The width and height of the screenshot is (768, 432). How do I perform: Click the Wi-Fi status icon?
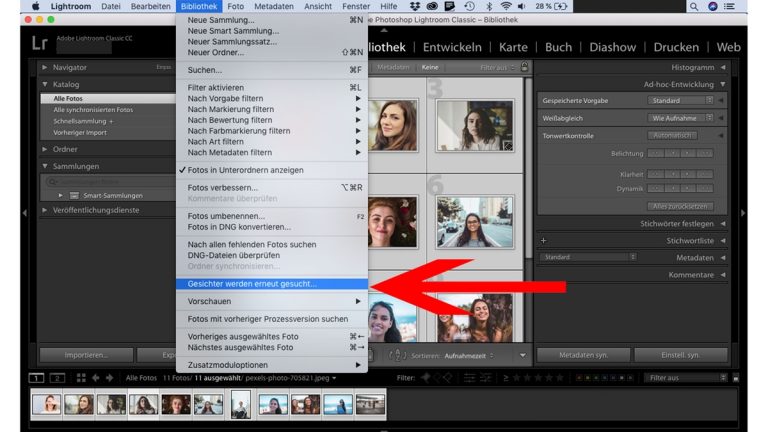click(504, 6)
